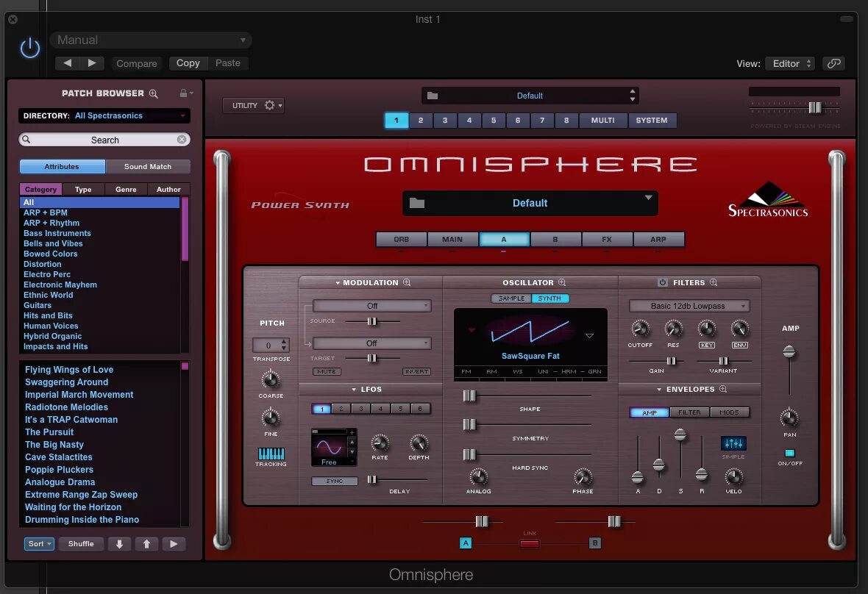Toggle the modulation Mute button
The height and width of the screenshot is (594, 868).
coord(327,371)
